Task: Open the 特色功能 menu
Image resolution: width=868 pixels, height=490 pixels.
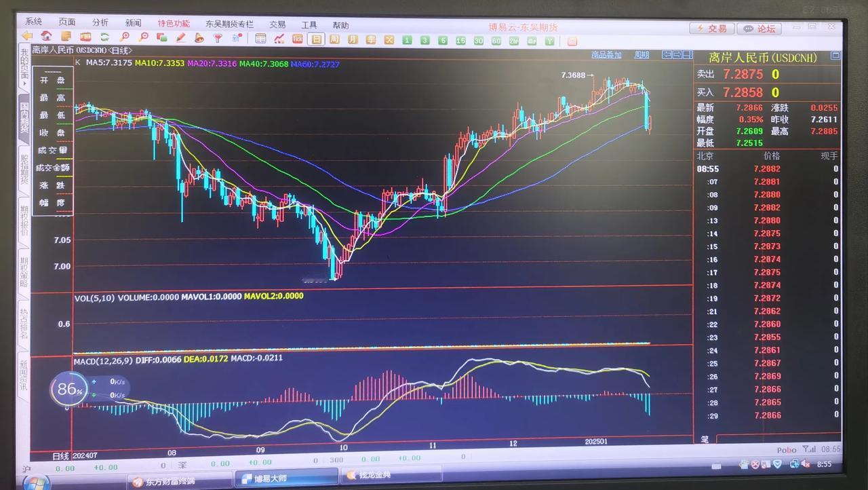Action: [x=173, y=24]
